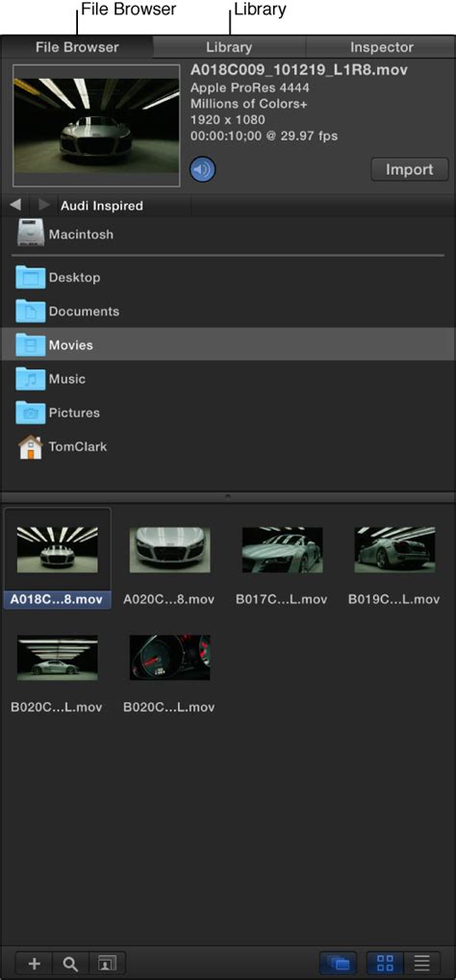Select the B017C...L.mov clip thumbnail
The width and height of the screenshot is (456, 980).
[282, 549]
